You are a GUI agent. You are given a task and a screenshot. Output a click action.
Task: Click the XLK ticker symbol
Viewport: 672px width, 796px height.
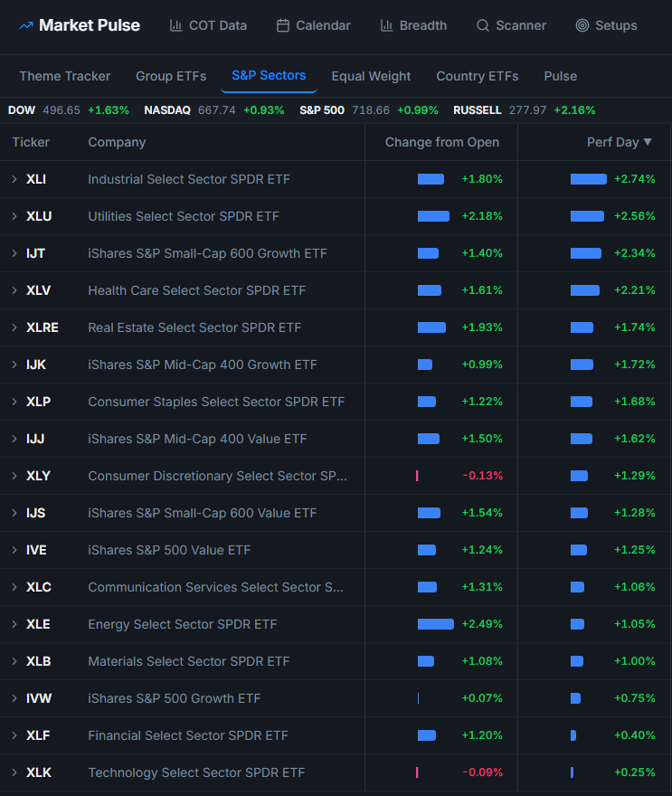[x=39, y=772]
